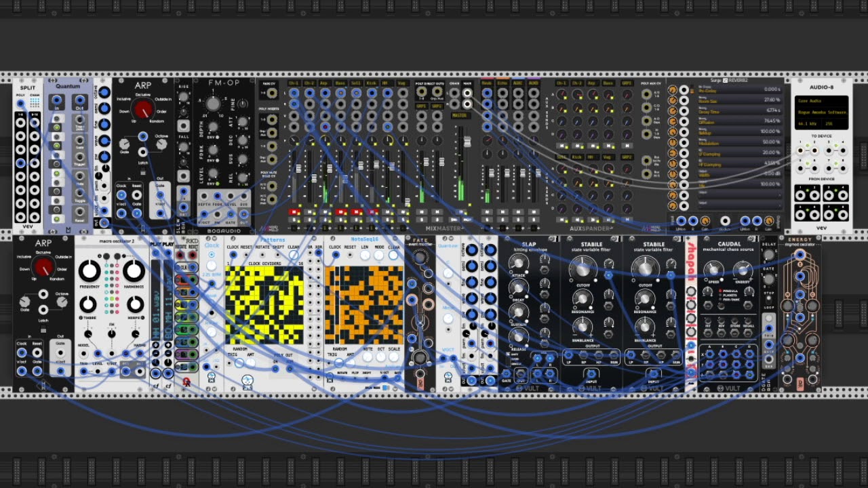The width and height of the screenshot is (868, 488).
Task: Click the top ARP Gate knob
Action: pyautogui.click(x=124, y=144)
